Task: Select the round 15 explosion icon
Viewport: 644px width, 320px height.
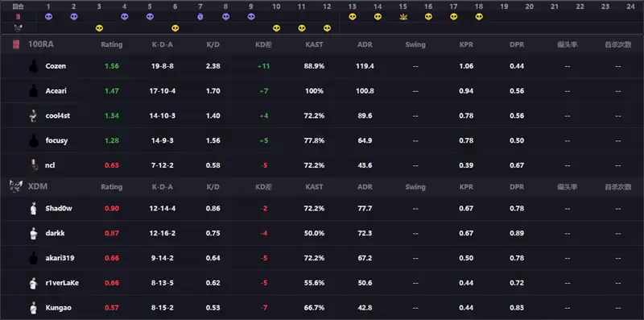Action: pos(403,17)
